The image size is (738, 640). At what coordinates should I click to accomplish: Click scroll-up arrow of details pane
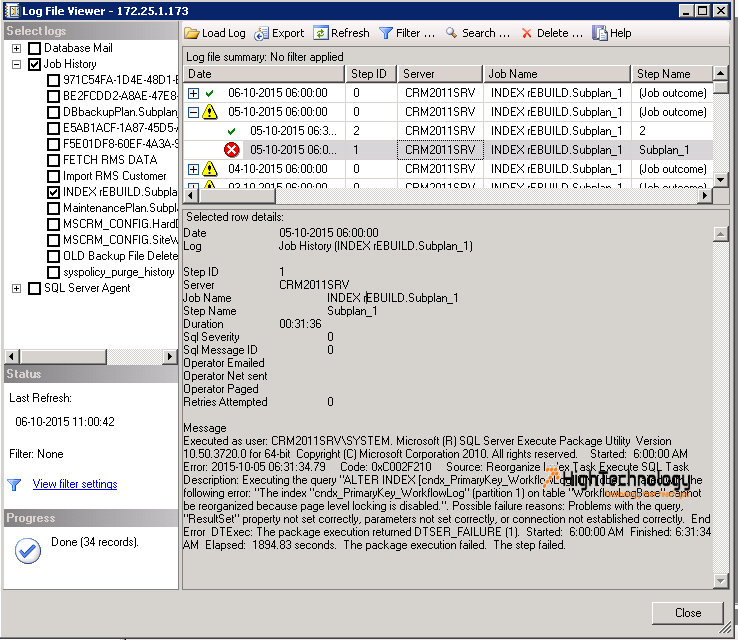[x=720, y=233]
